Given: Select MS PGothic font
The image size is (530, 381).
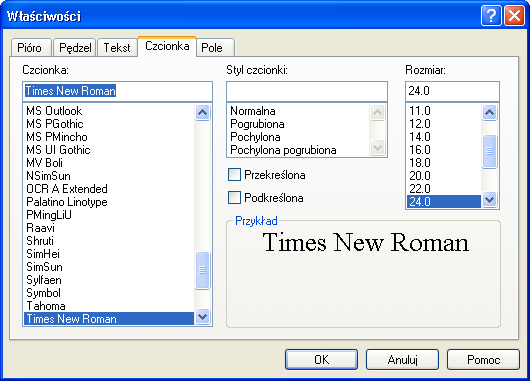Looking at the screenshot, I should tap(109, 124).
